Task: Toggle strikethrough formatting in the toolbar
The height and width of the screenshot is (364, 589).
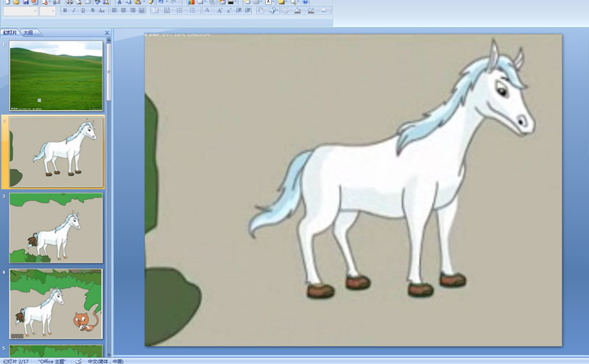Action: (x=93, y=10)
